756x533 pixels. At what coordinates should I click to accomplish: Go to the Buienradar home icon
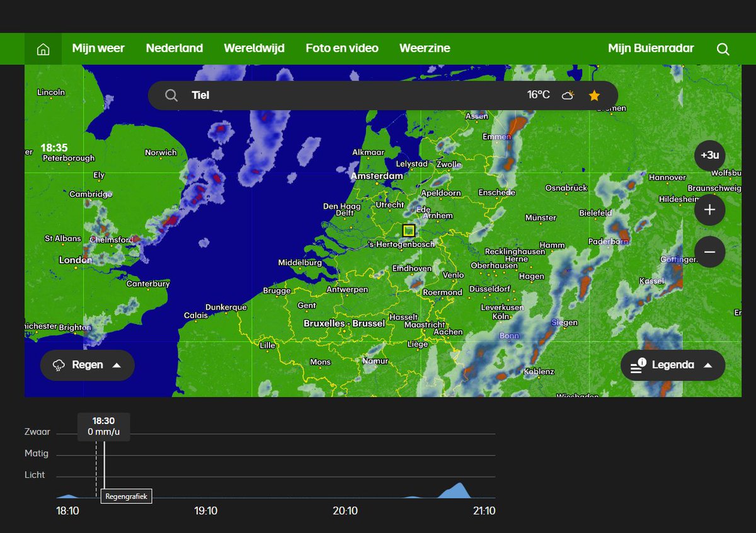pyautogui.click(x=43, y=49)
